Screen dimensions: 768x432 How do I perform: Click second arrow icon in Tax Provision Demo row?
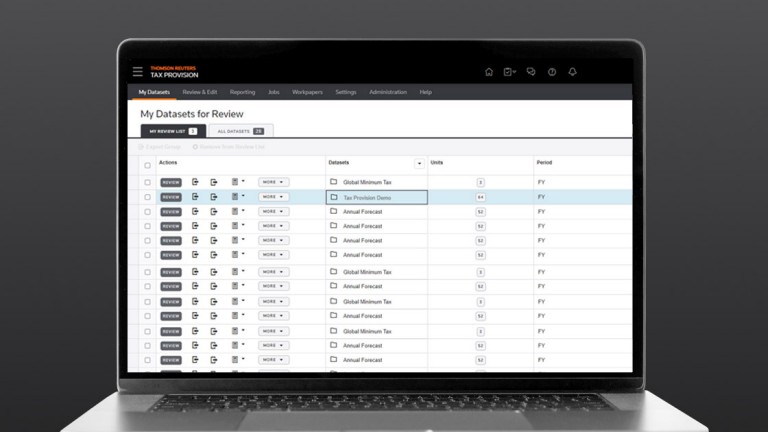point(214,197)
